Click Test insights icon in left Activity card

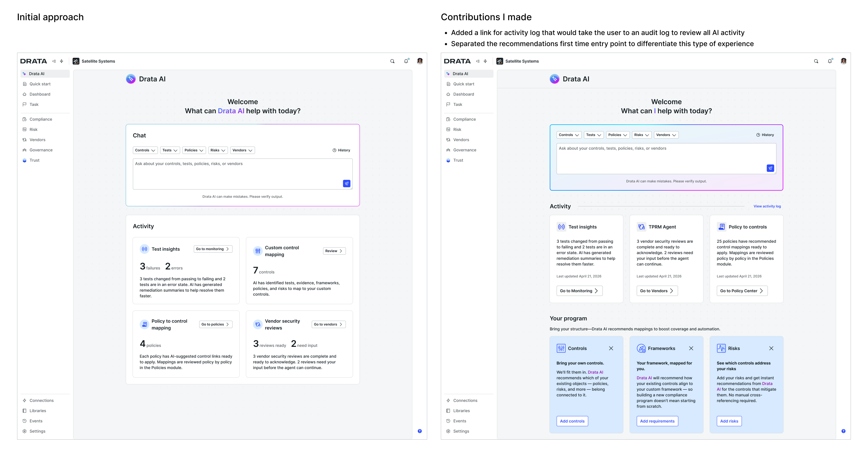pos(144,249)
